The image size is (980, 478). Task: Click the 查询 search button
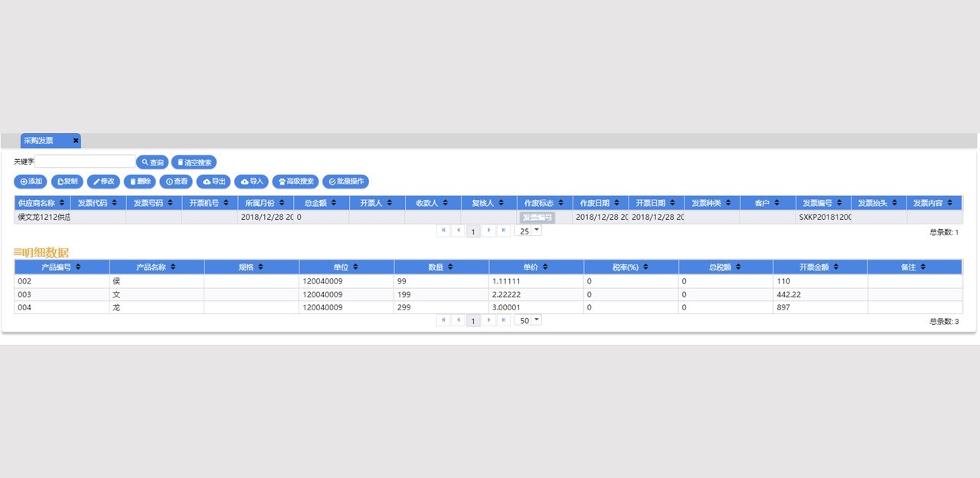pos(152,162)
